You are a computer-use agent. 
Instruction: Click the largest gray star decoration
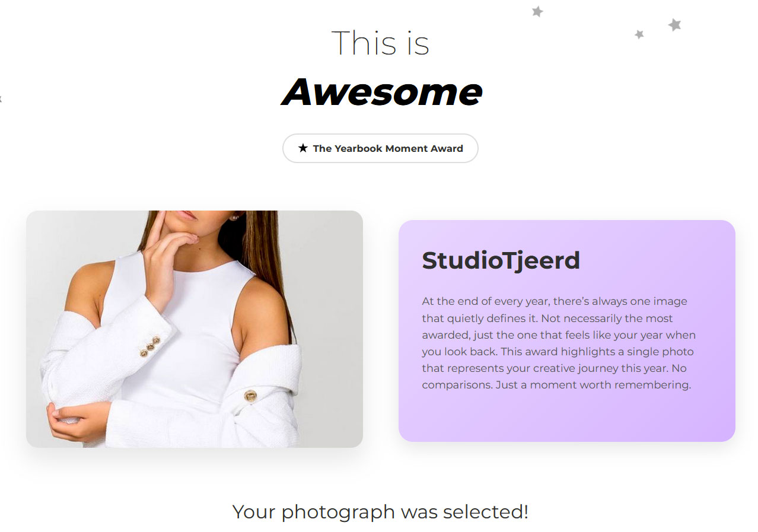click(x=674, y=25)
